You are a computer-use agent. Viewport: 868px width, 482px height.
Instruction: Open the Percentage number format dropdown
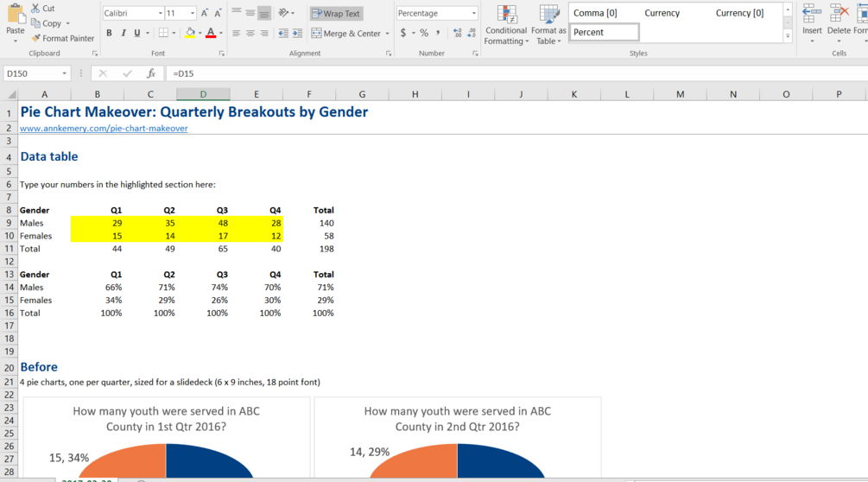(474, 13)
